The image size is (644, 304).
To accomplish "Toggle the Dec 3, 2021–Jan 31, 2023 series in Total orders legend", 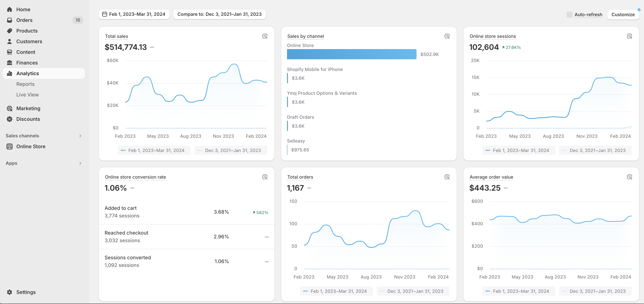I will pyautogui.click(x=413, y=291).
